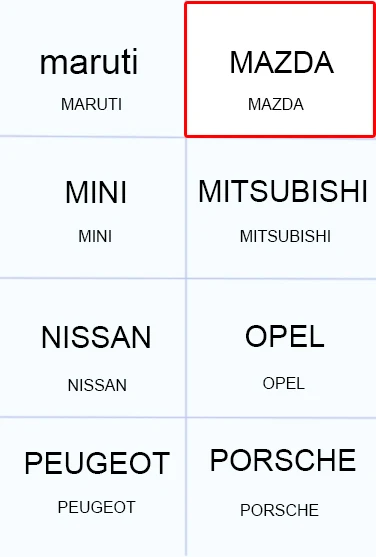Pick the large MITSUBISHI logo
This screenshot has height=557, width=376.
(283, 191)
